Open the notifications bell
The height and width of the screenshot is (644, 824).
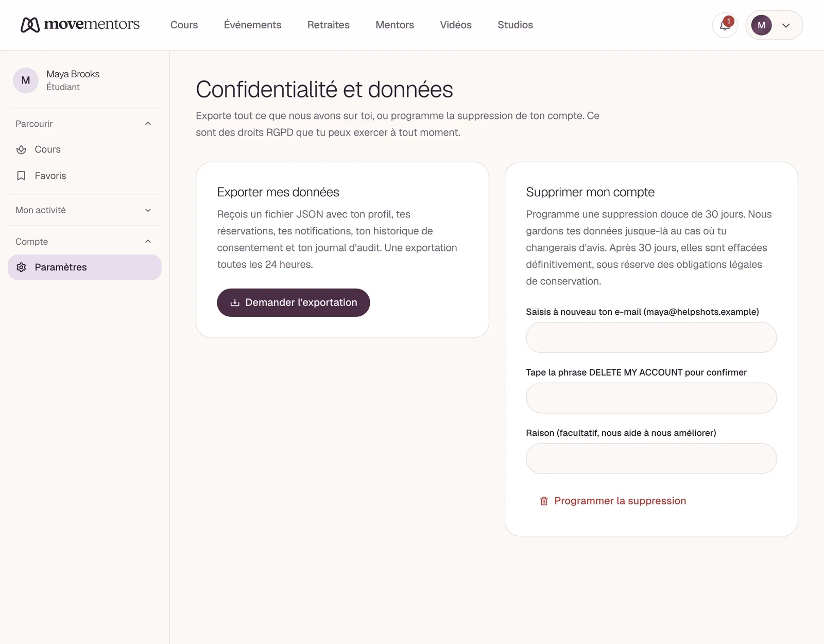[x=725, y=25]
